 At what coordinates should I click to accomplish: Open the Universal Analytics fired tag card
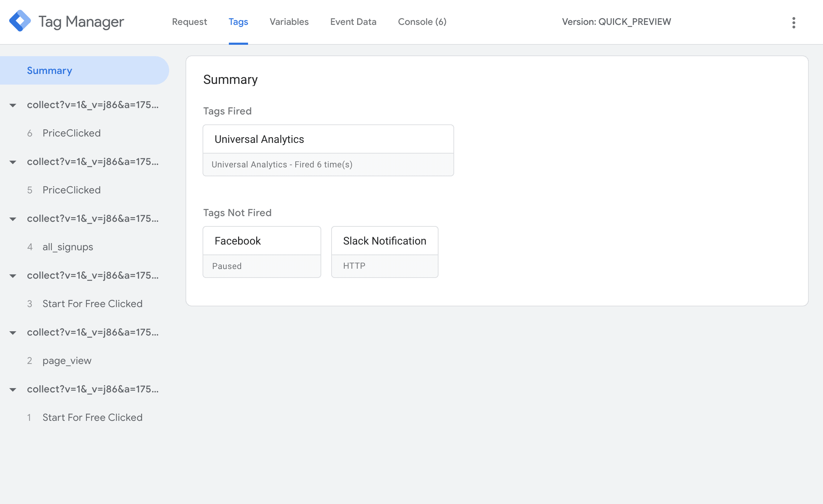328,150
